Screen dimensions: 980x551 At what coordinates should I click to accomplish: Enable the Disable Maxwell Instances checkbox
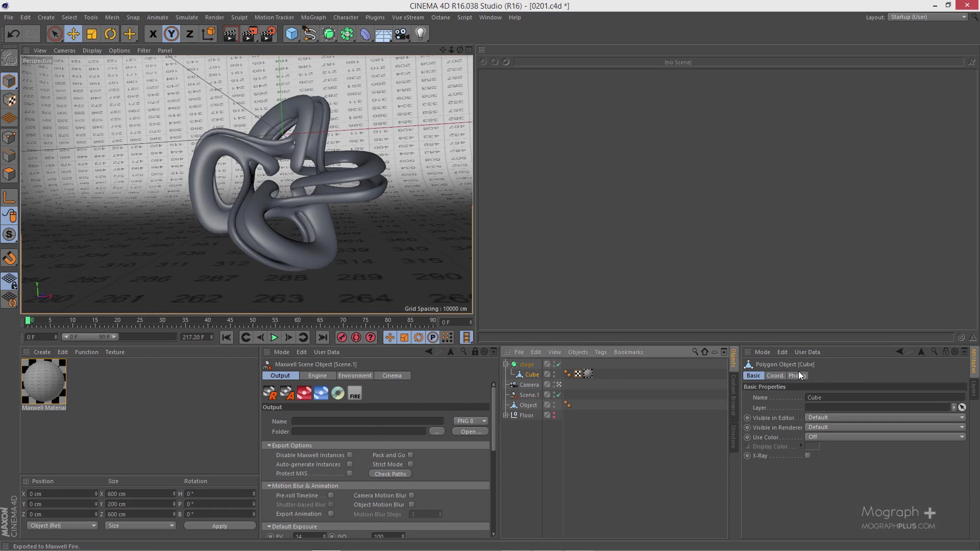pos(350,455)
